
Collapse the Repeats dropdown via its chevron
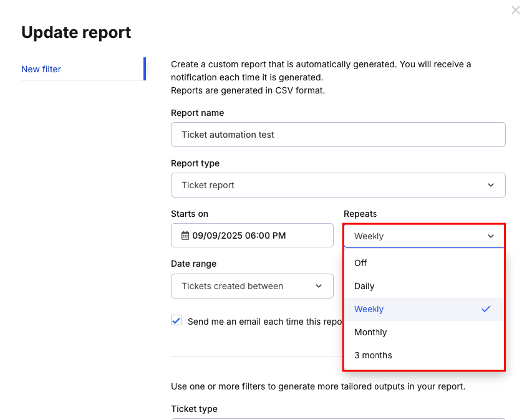click(491, 236)
